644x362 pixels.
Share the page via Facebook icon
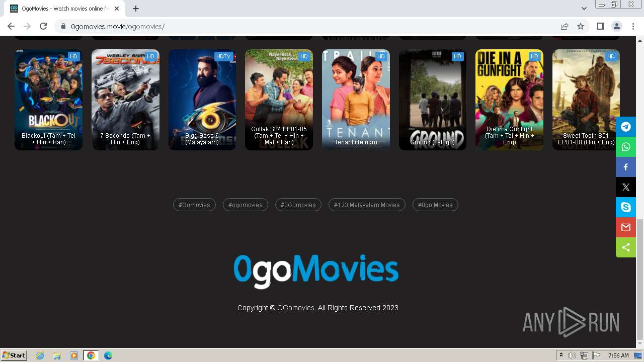point(626,167)
